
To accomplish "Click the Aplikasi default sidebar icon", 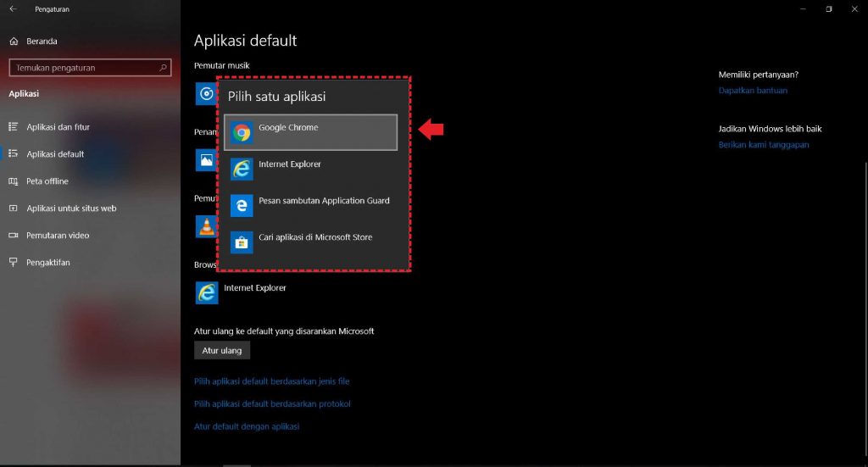I will 14,153.
